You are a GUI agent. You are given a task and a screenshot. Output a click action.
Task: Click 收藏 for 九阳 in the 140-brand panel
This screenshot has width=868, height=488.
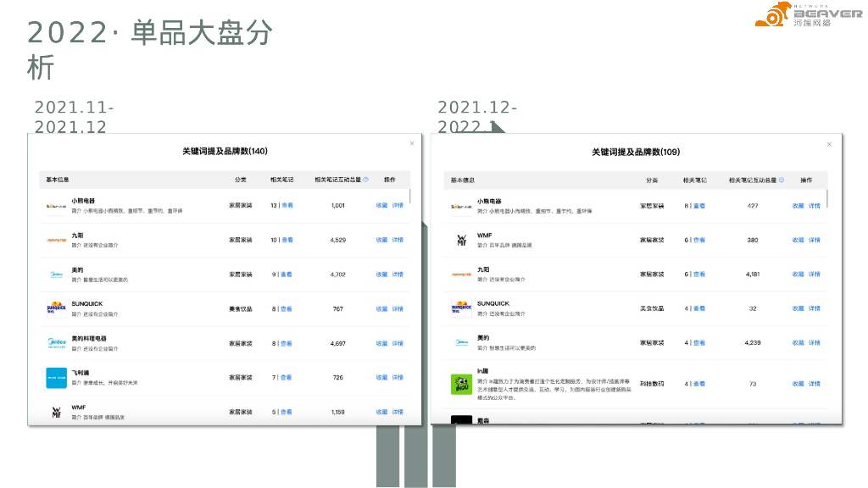(x=382, y=240)
